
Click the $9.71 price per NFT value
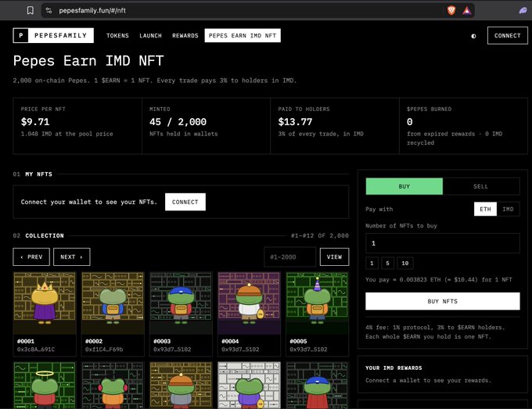coord(35,122)
